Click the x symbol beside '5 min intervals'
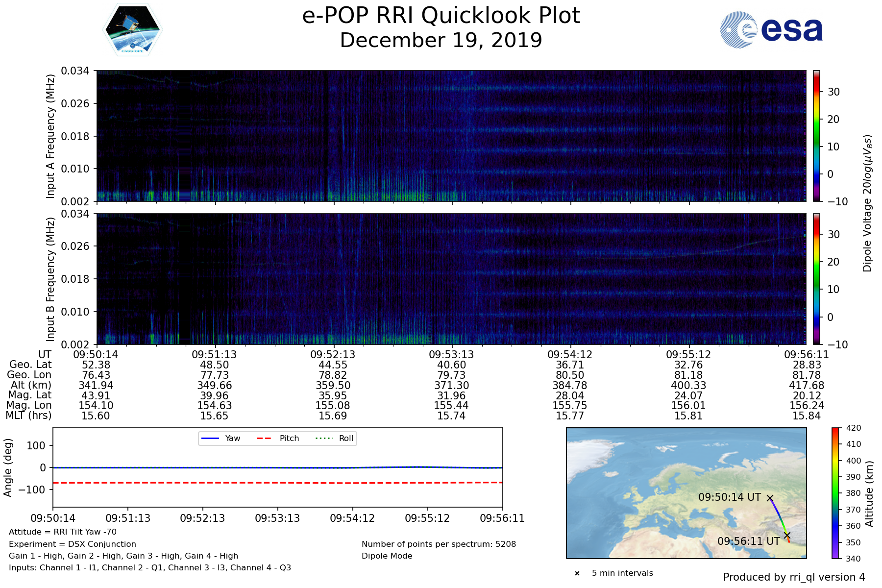 577,573
